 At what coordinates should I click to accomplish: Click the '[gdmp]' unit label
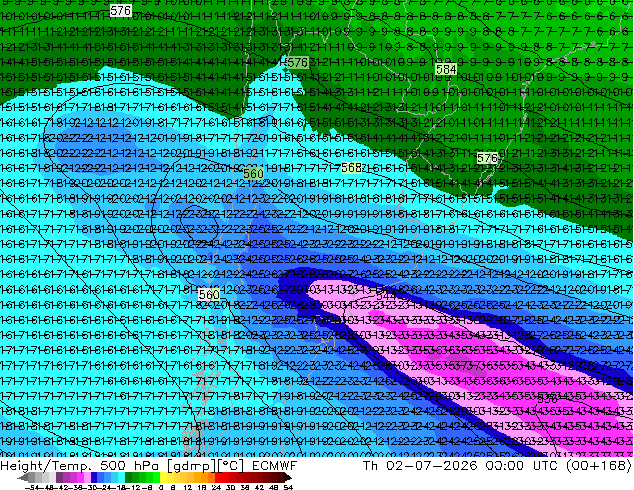click(189, 466)
